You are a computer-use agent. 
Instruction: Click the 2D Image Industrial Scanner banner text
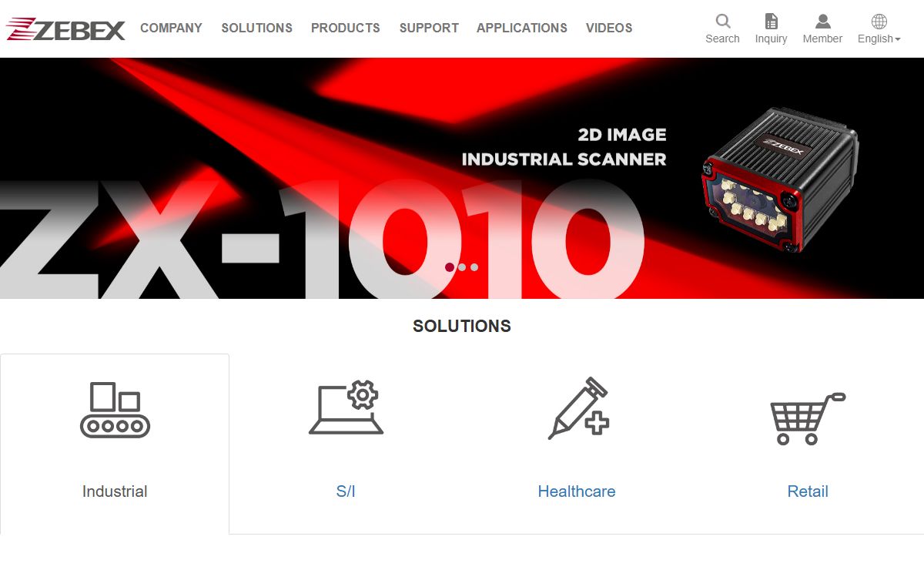pos(564,146)
